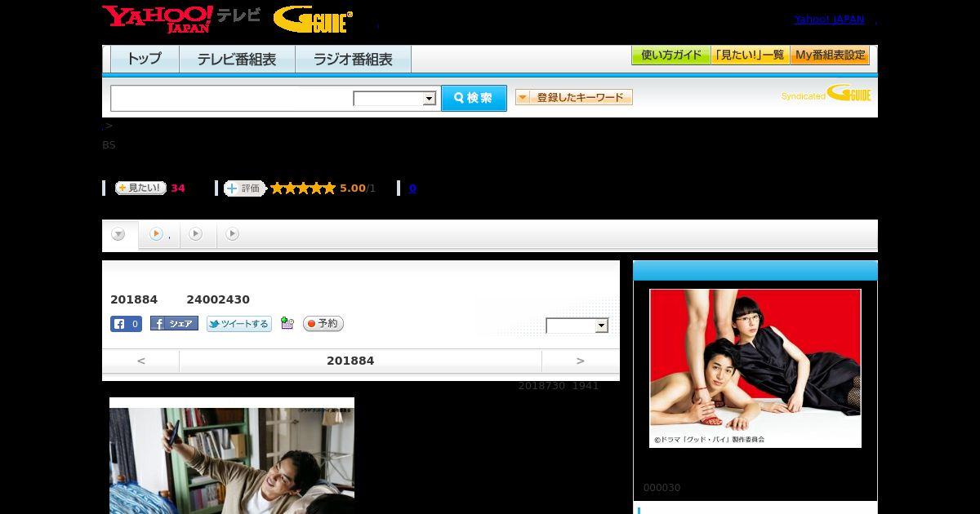Open the selfie scene photo
Viewport: 980px width, 514px height.
click(x=232, y=455)
